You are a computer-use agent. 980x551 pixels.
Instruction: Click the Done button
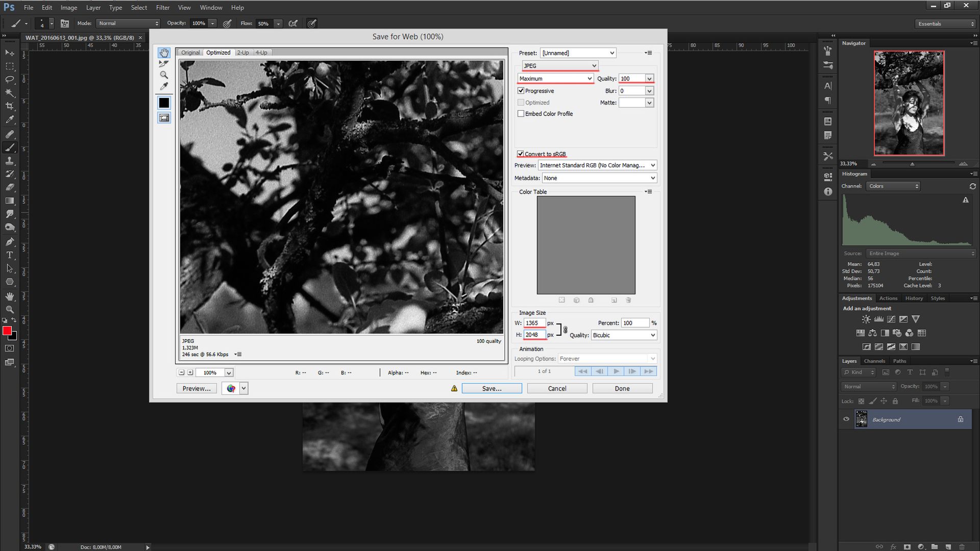coord(622,389)
